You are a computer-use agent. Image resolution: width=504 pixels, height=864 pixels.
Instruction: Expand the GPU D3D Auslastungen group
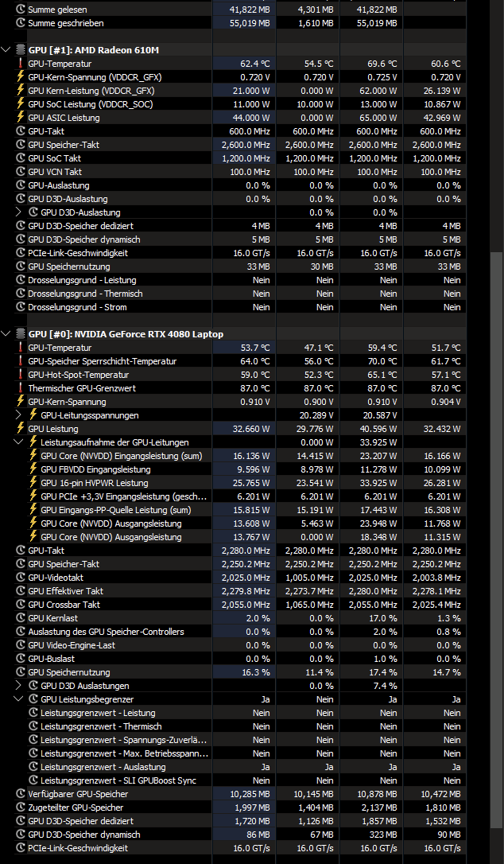tap(19, 686)
